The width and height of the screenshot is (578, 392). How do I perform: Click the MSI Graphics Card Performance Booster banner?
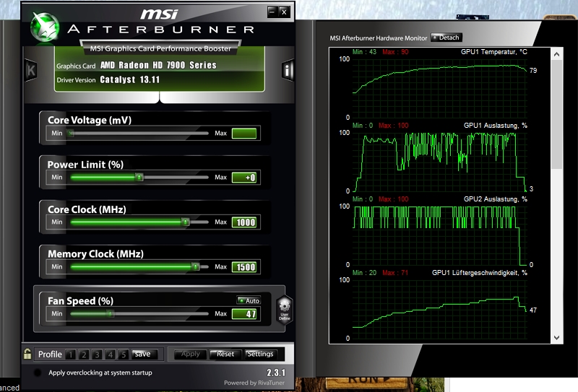(x=160, y=48)
